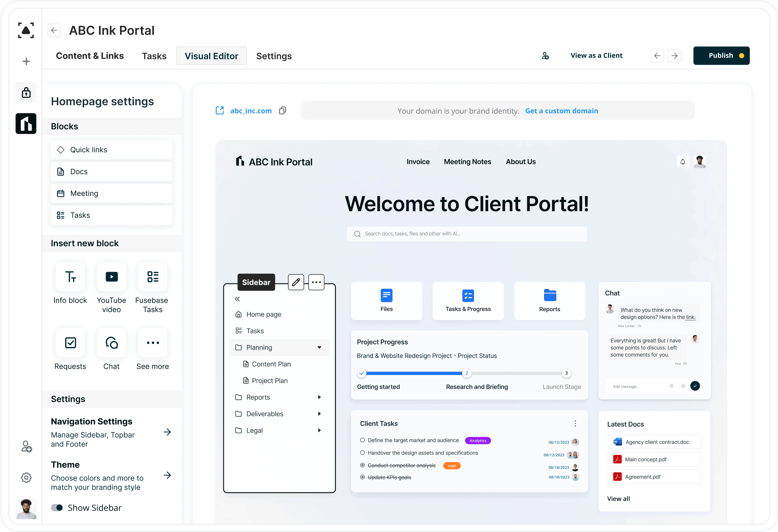The image size is (778, 532).
Task: Insert a Fusebase Tasks block
Action: point(153,277)
